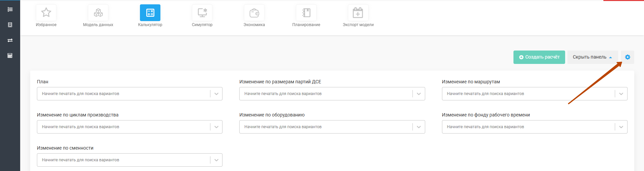Open the Экспорт модели calendar icon

[358, 13]
